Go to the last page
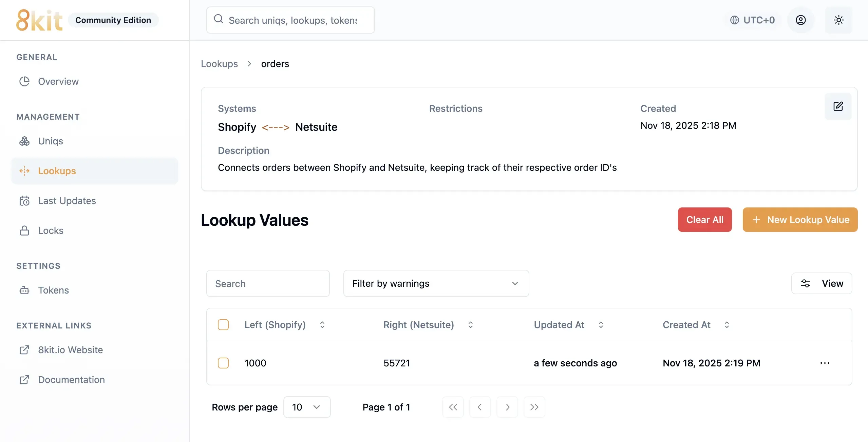This screenshot has height=442, width=868. pyautogui.click(x=534, y=407)
